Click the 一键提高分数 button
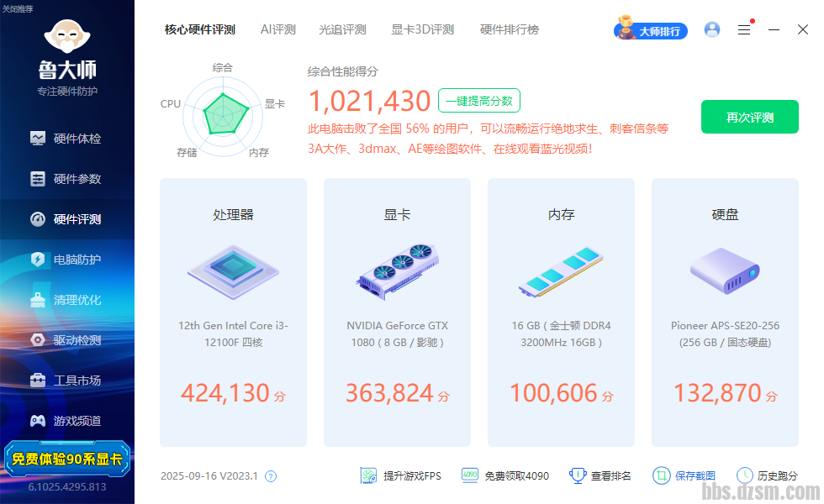This screenshot has width=824, height=504. (x=478, y=101)
